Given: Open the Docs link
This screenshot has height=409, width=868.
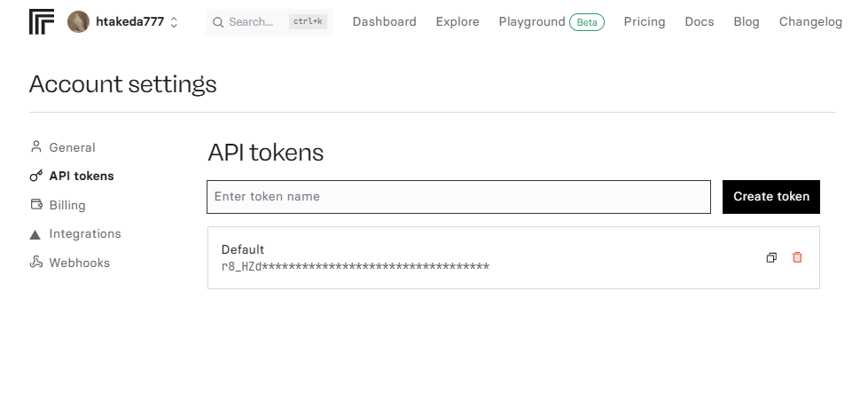Looking at the screenshot, I should (x=700, y=22).
